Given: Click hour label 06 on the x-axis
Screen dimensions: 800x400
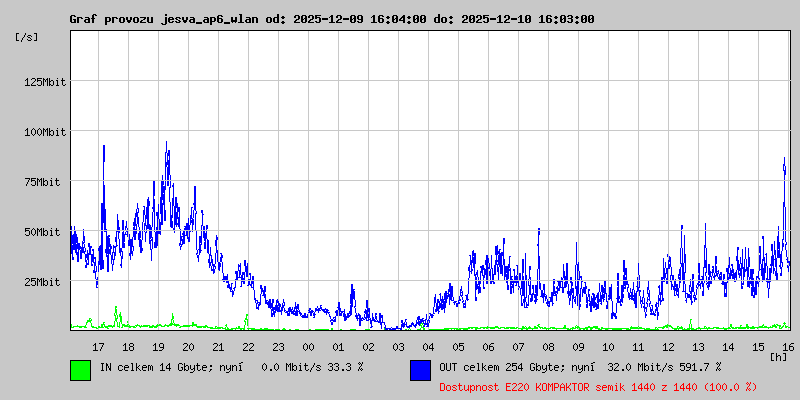Looking at the screenshot, I should [x=488, y=347].
